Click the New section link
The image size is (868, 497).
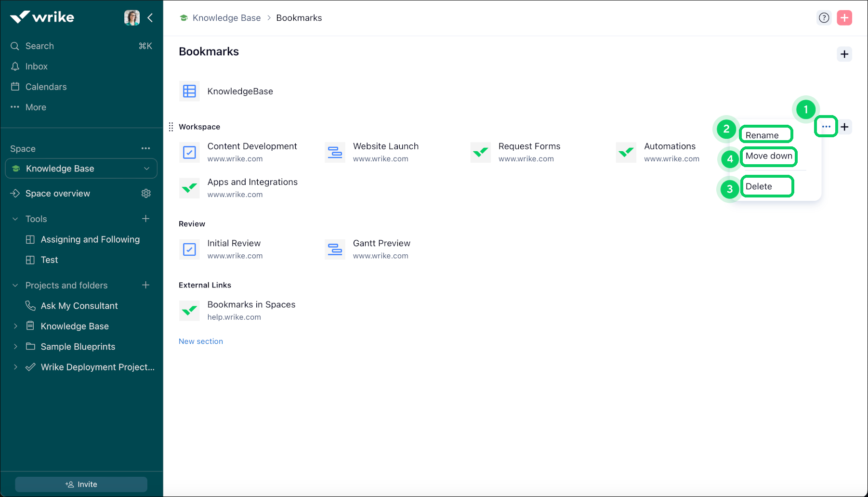(x=200, y=341)
